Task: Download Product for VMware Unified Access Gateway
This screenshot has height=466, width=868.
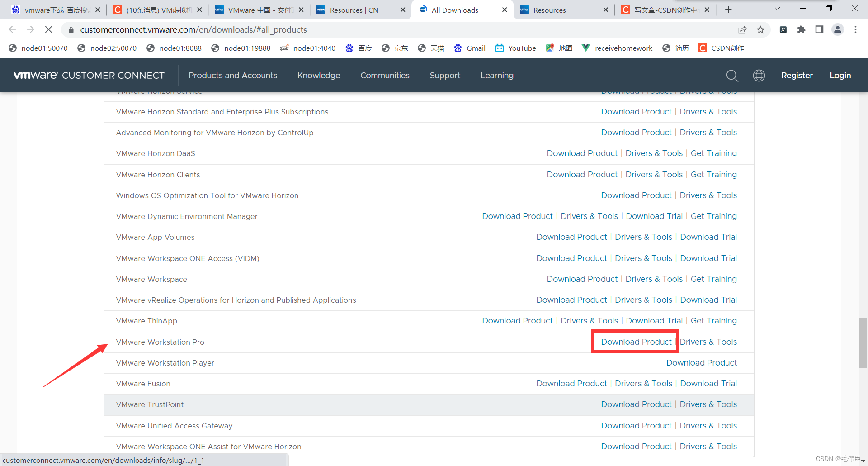Action: pos(636,426)
